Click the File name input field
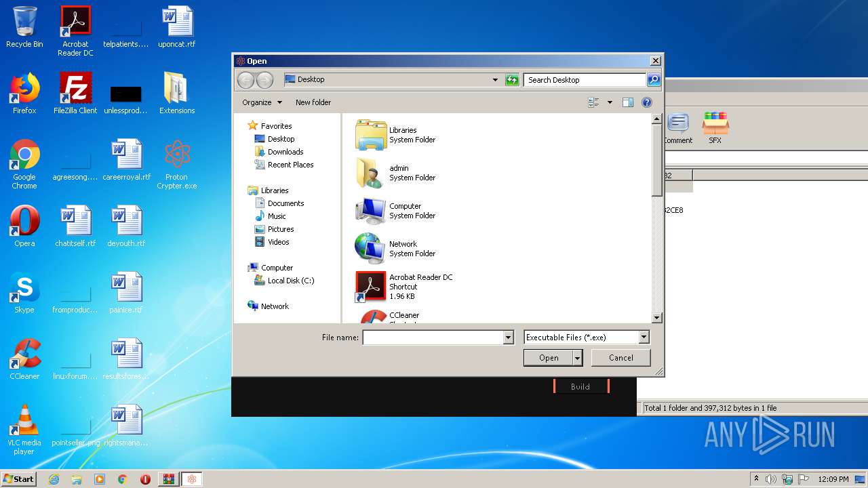 click(x=433, y=338)
